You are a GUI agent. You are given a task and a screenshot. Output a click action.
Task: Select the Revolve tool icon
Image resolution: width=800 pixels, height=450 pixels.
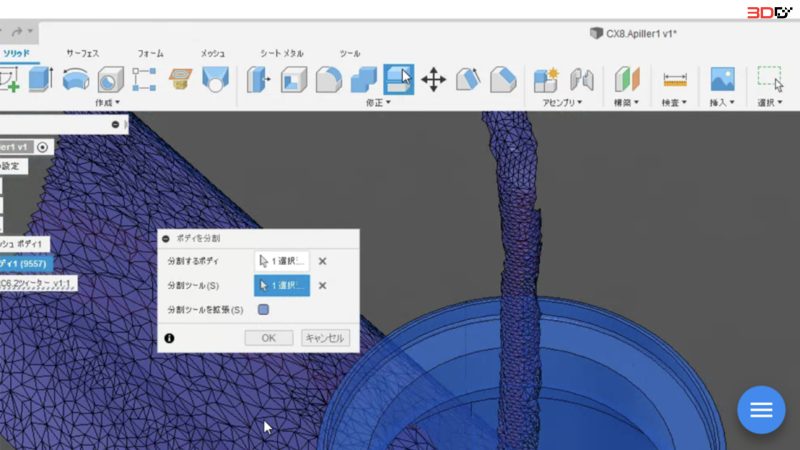[x=76, y=80]
